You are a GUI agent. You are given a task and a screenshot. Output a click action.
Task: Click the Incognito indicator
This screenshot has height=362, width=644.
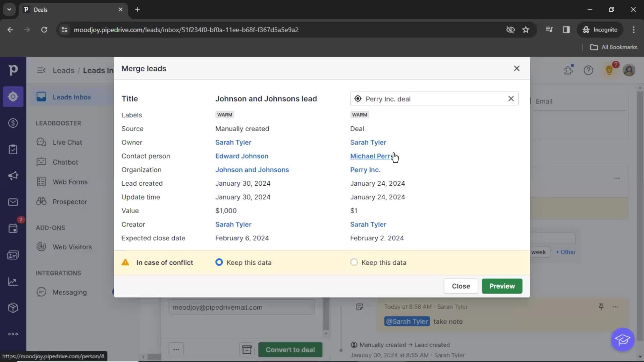(x=600, y=30)
